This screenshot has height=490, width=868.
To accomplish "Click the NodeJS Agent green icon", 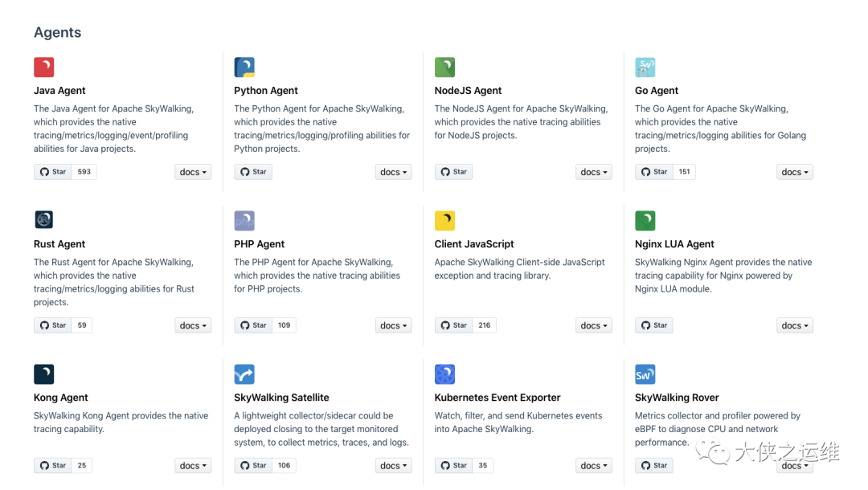I will [x=444, y=67].
